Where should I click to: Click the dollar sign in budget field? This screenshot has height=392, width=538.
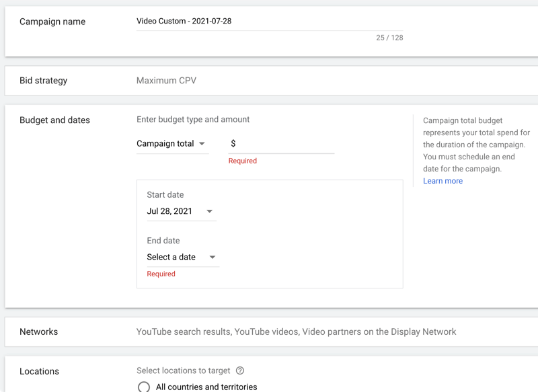[233, 144]
